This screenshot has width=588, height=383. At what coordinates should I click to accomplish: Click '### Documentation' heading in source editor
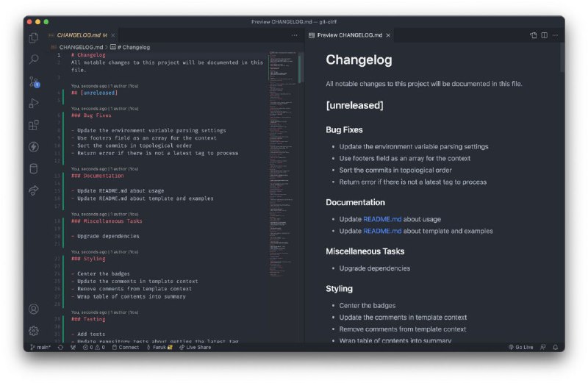pyautogui.click(x=98, y=176)
